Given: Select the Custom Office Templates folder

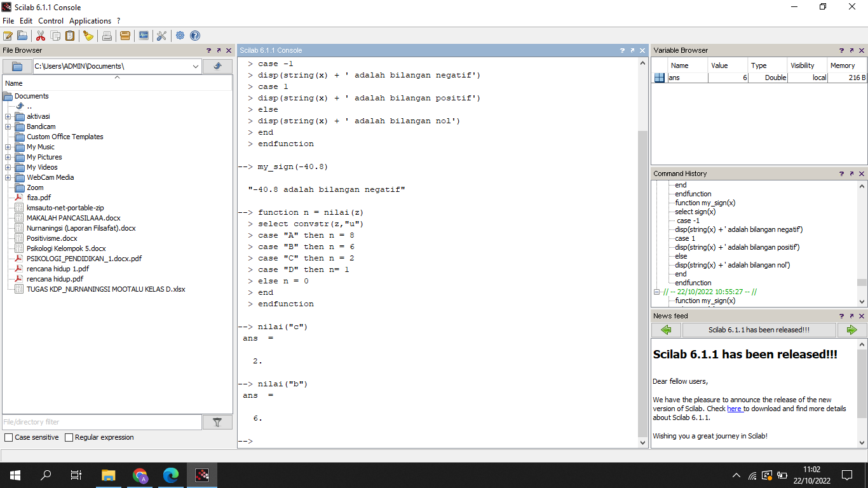Looking at the screenshot, I should pos(65,137).
